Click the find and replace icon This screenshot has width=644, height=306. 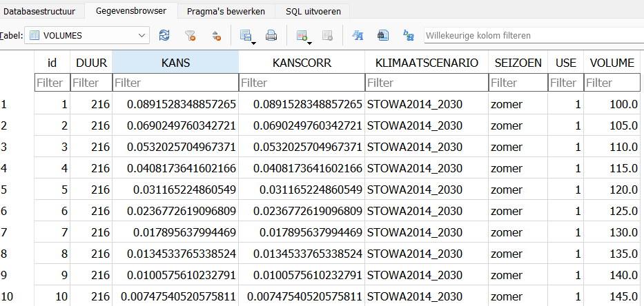(x=408, y=36)
